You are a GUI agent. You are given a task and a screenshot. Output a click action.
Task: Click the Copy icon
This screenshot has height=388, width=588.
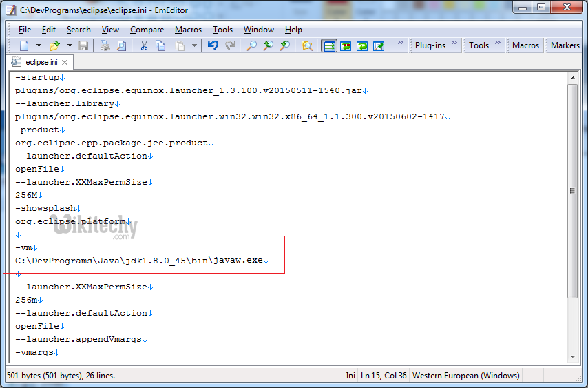click(160, 45)
